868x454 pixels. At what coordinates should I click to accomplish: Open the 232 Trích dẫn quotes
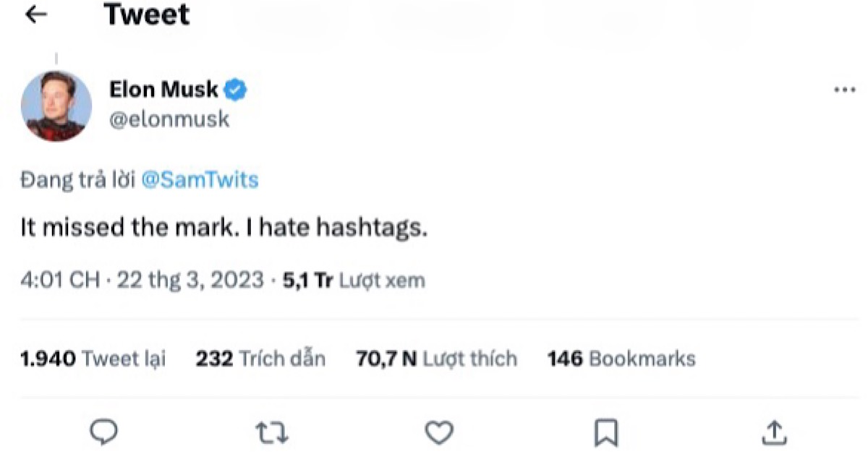pyautogui.click(x=260, y=359)
